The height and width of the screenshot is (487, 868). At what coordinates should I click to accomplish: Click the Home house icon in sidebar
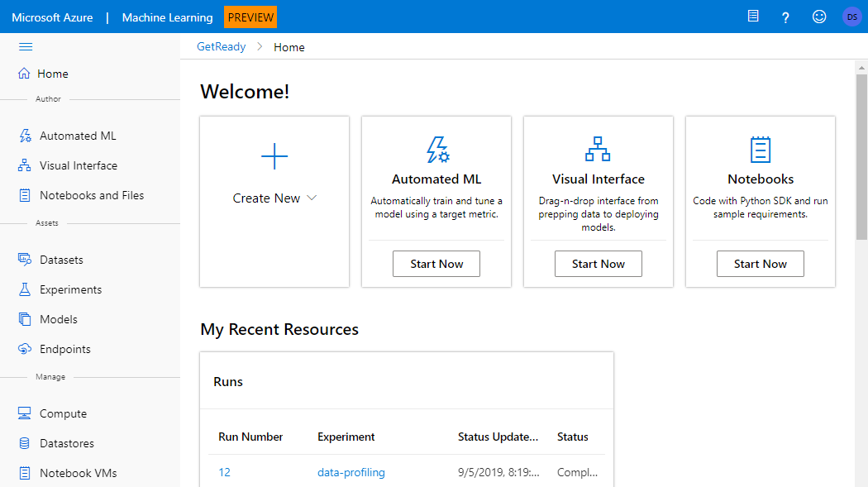24,73
